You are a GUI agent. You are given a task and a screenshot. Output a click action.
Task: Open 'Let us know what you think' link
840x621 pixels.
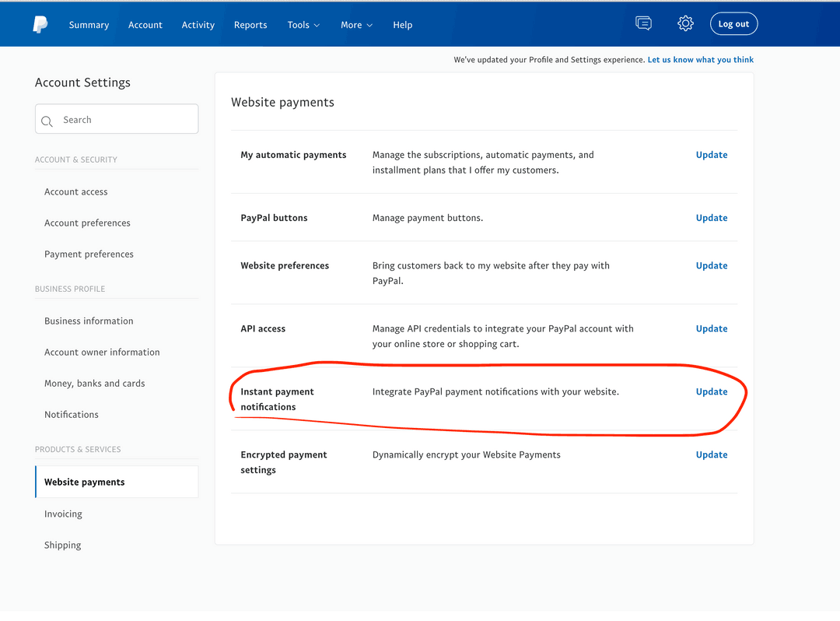pyautogui.click(x=700, y=59)
